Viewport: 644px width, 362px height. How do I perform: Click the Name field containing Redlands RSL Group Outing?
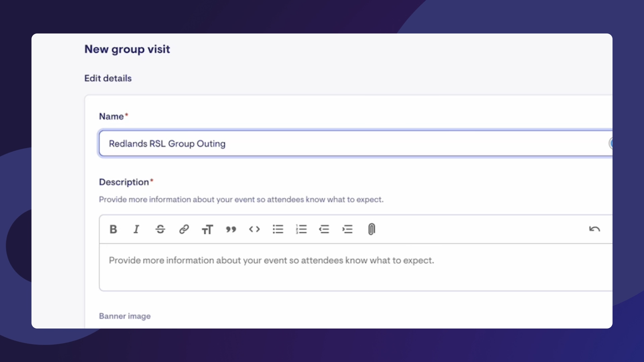click(335, 143)
